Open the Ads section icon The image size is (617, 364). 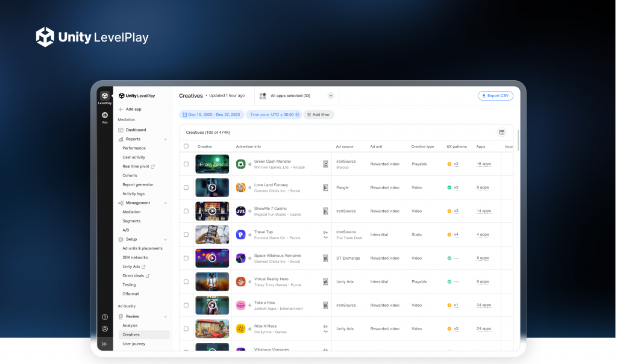point(105,115)
